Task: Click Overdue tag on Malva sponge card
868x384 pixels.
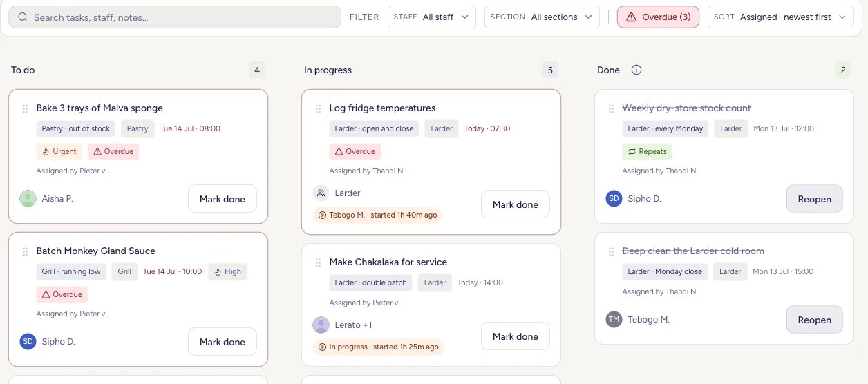Action: pyautogui.click(x=113, y=151)
